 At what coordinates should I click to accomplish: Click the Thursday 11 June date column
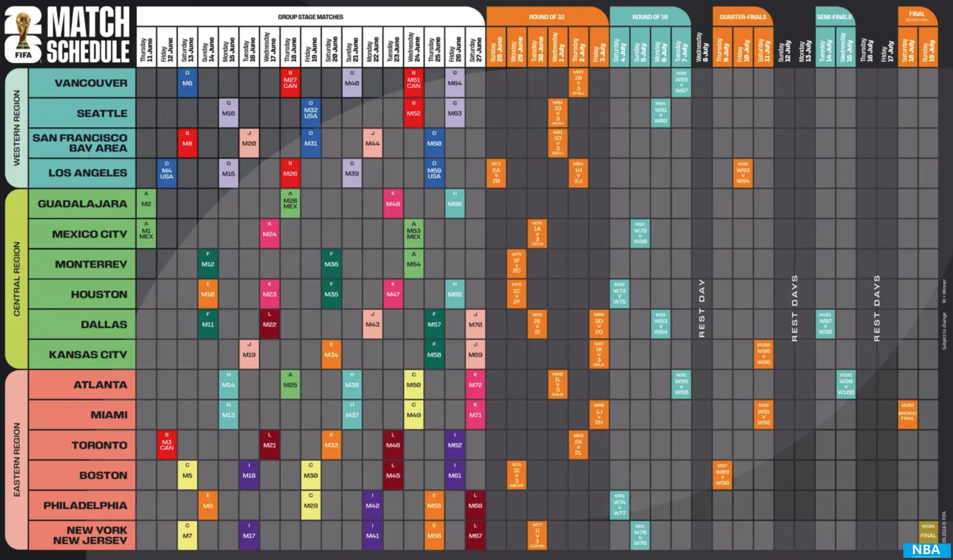146,48
